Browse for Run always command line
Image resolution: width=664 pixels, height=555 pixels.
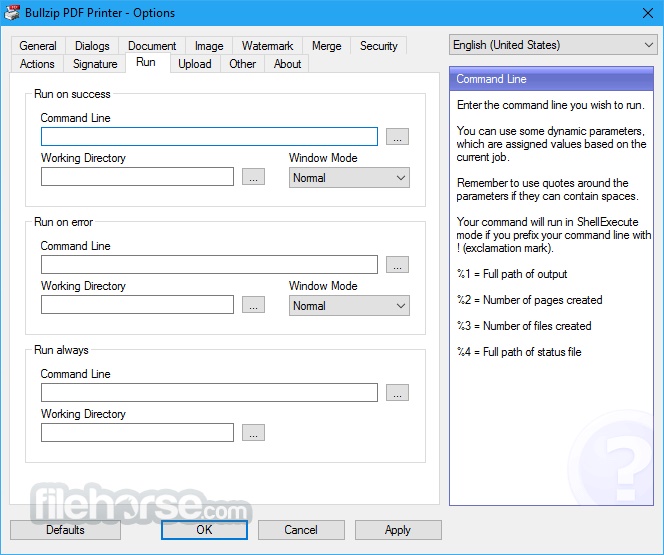pyautogui.click(x=397, y=393)
